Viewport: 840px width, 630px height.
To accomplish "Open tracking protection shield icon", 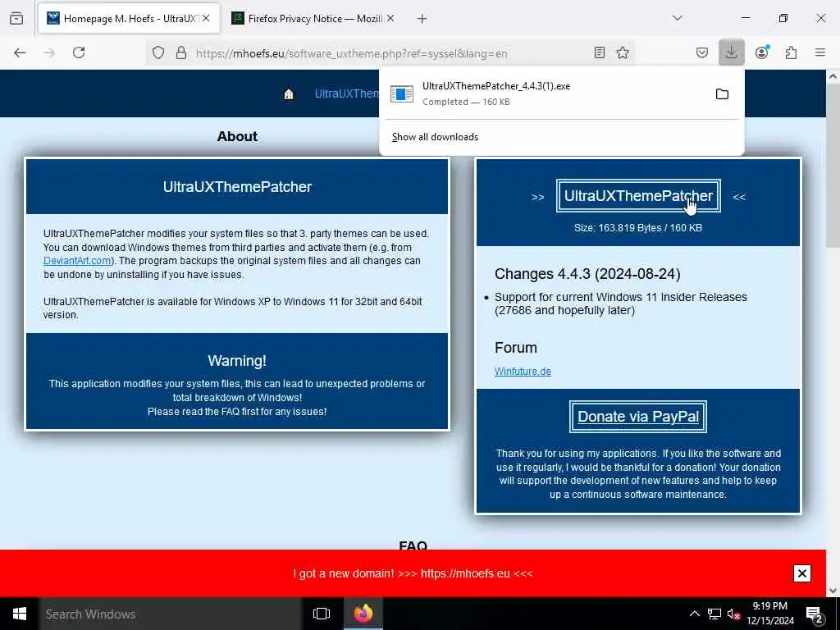I will (158, 52).
